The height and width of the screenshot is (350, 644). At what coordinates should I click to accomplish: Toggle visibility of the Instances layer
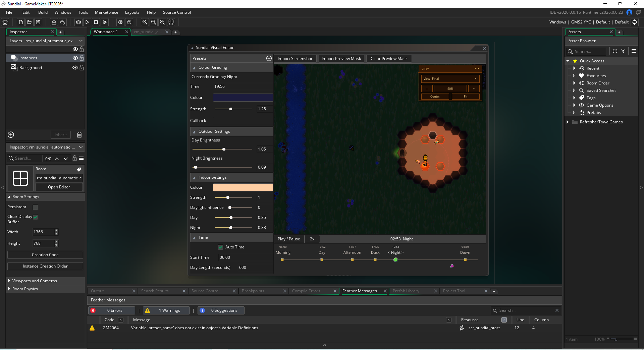coord(75,58)
